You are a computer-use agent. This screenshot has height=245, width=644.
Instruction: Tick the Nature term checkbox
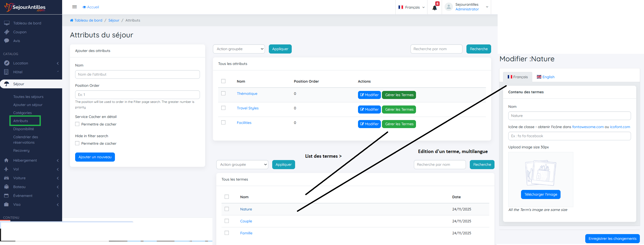[227, 209]
